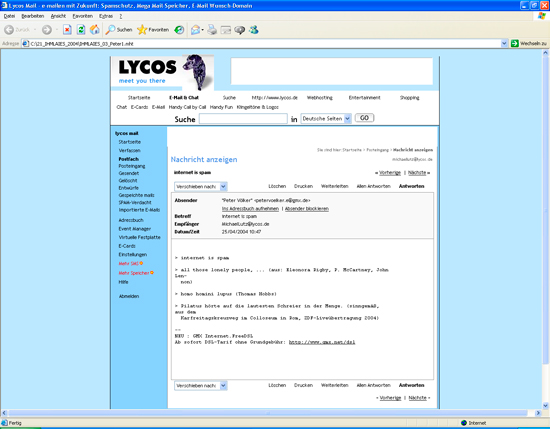Screen dimensions: 550x429
Task: Select the Entertainment navigation tab
Action: tap(364, 98)
